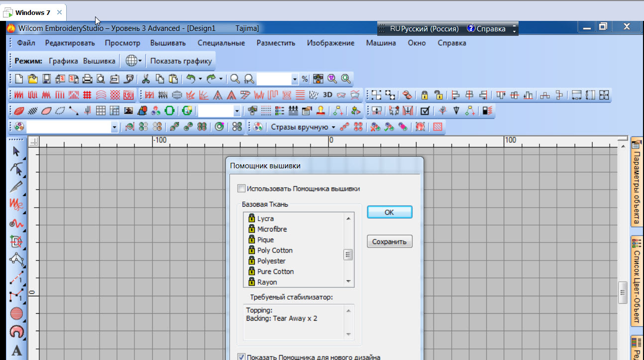644x360 pixels.
Task: Click the red leaf shape icon
Action: [19, 111]
